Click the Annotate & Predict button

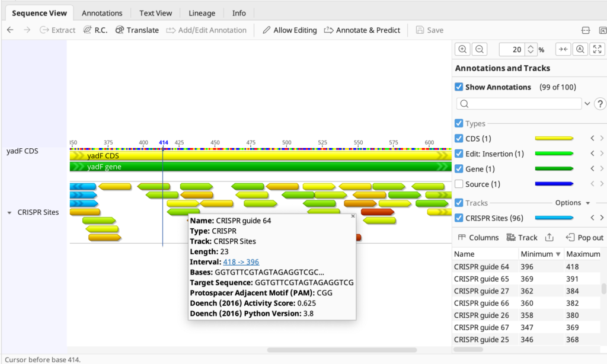point(362,30)
